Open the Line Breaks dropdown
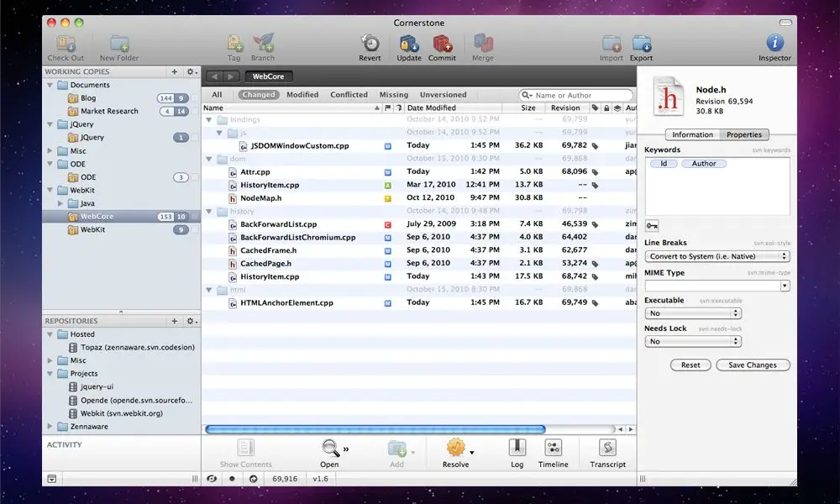840x504 pixels. point(717,256)
